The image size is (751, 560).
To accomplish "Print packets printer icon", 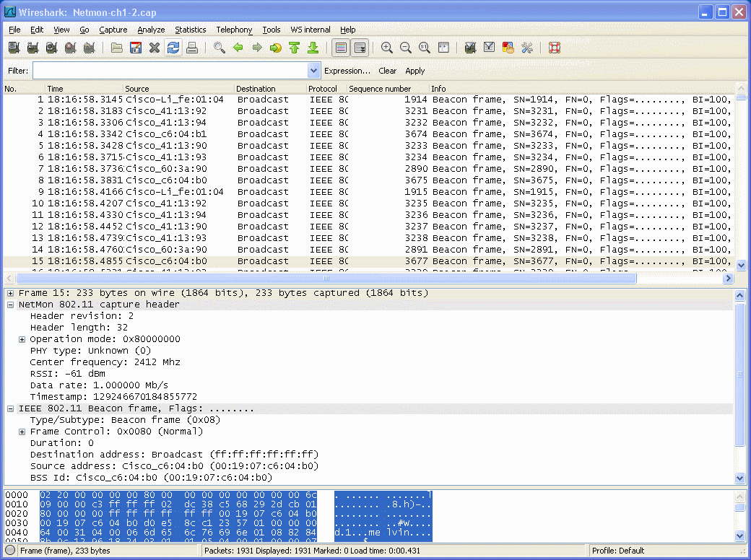I will tap(192, 48).
